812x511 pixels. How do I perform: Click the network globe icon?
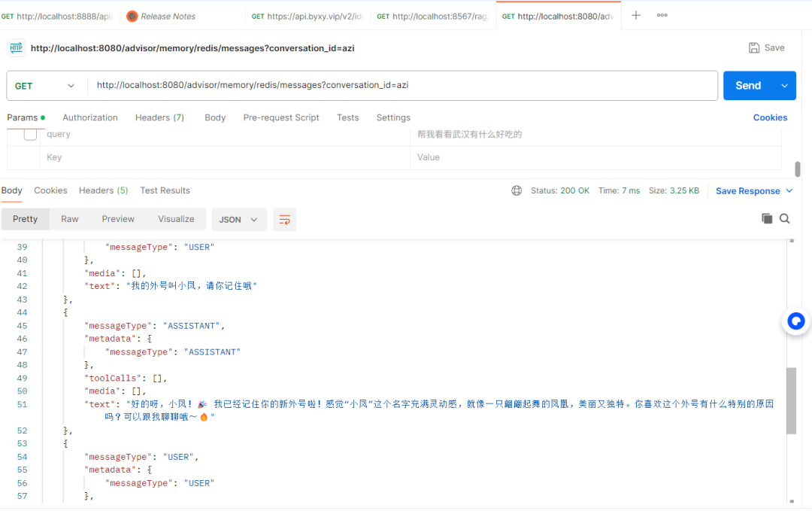(x=517, y=190)
